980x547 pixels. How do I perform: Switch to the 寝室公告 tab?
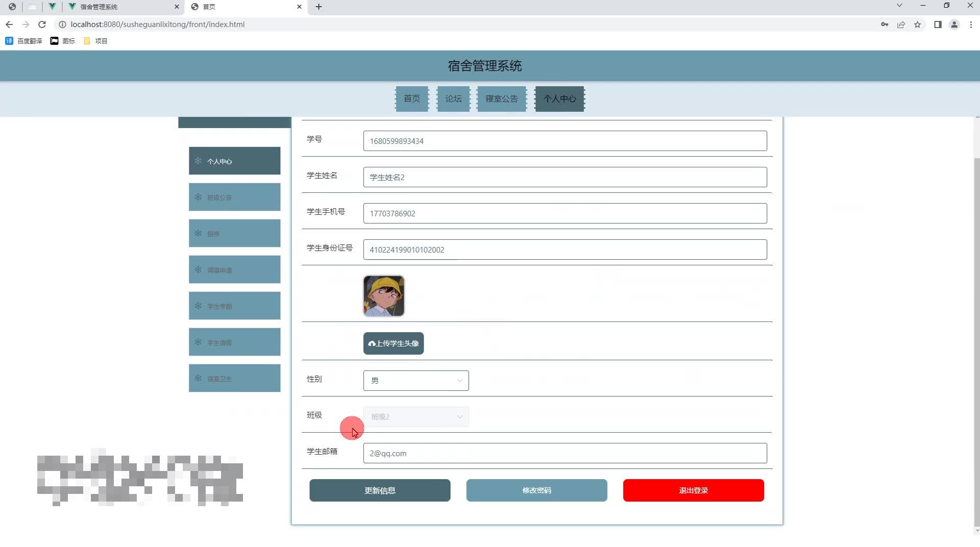click(x=501, y=98)
